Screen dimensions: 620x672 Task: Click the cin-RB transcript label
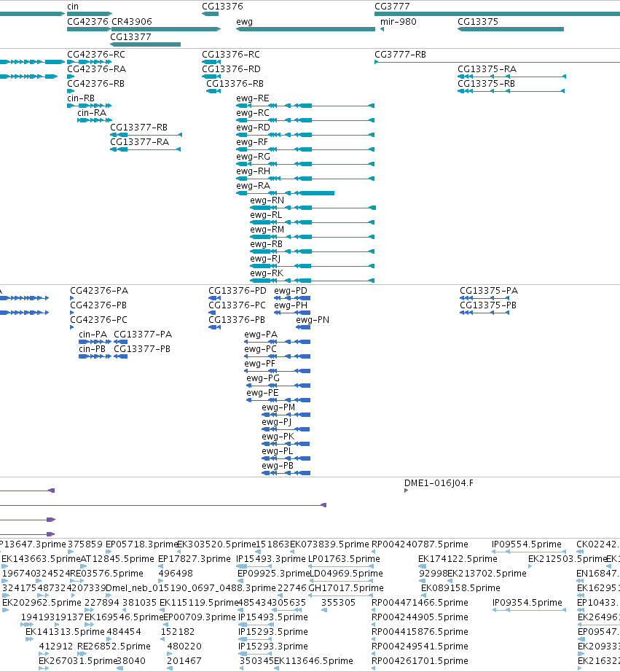pos(81,98)
